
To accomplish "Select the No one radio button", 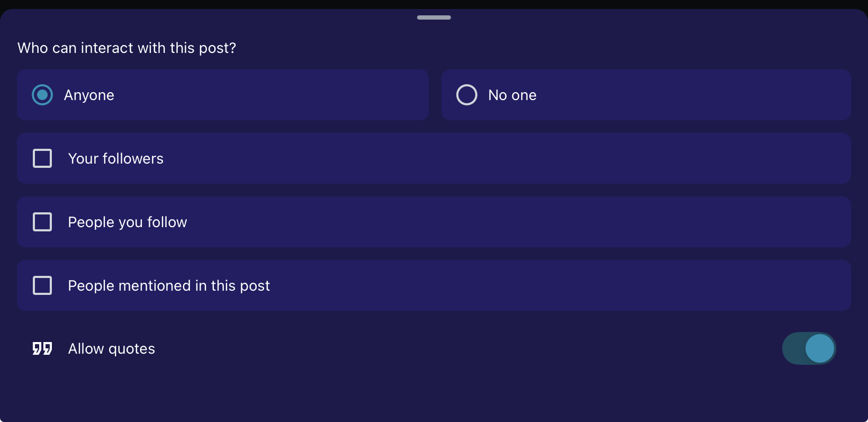I will pyautogui.click(x=467, y=95).
